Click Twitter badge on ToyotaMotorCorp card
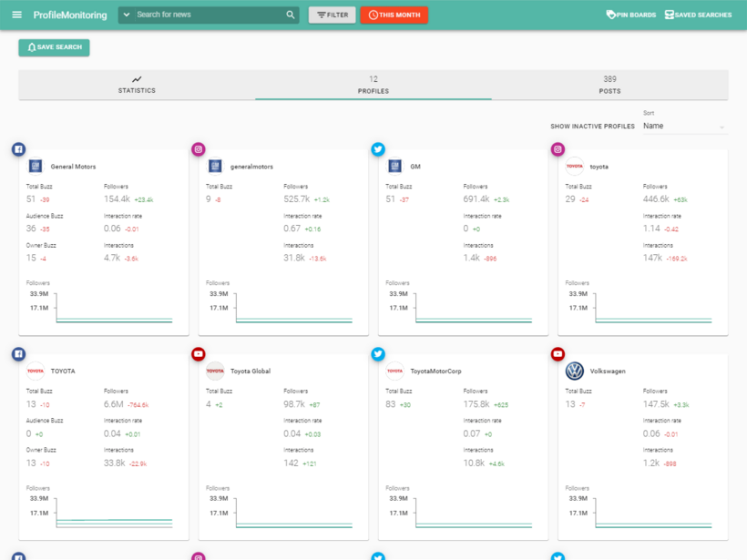The width and height of the screenshot is (747, 560). coord(378,354)
